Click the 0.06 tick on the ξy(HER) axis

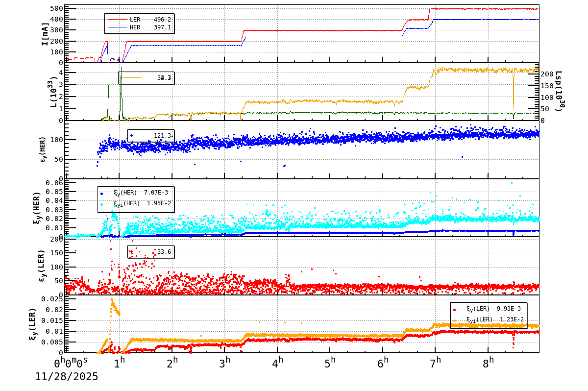pos(55,183)
